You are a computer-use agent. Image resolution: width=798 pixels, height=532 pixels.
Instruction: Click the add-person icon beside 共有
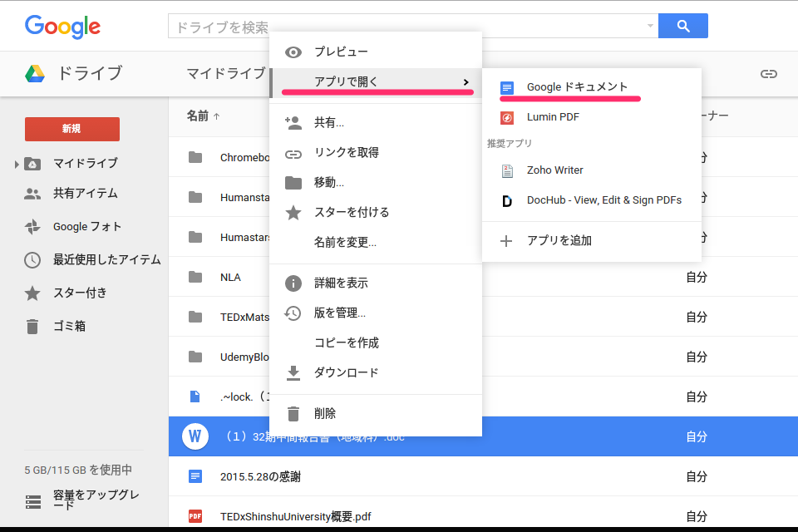pyautogui.click(x=293, y=123)
